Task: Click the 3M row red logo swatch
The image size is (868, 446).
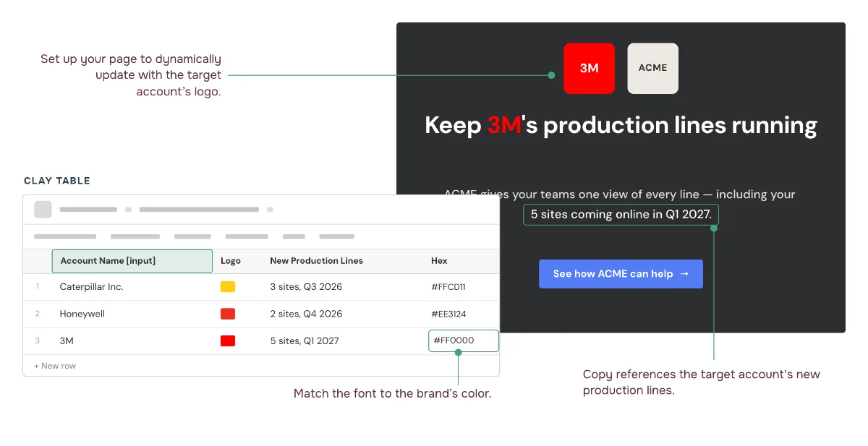Action: point(228,340)
